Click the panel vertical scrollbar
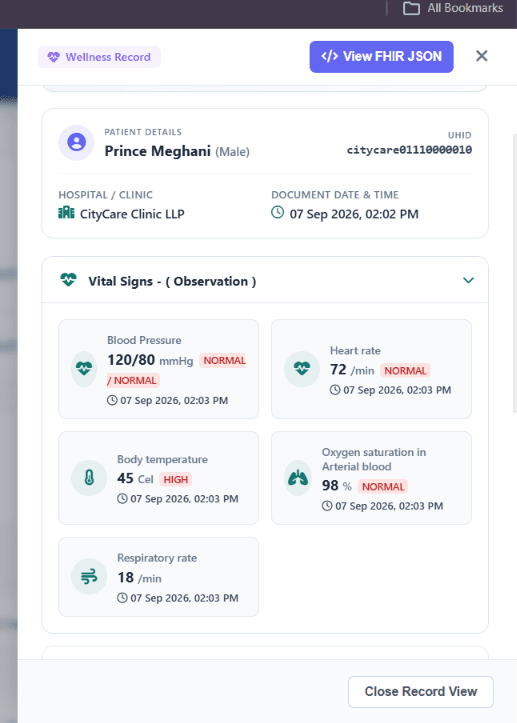The height and width of the screenshot is (723, 517). [x=515, y=273]
